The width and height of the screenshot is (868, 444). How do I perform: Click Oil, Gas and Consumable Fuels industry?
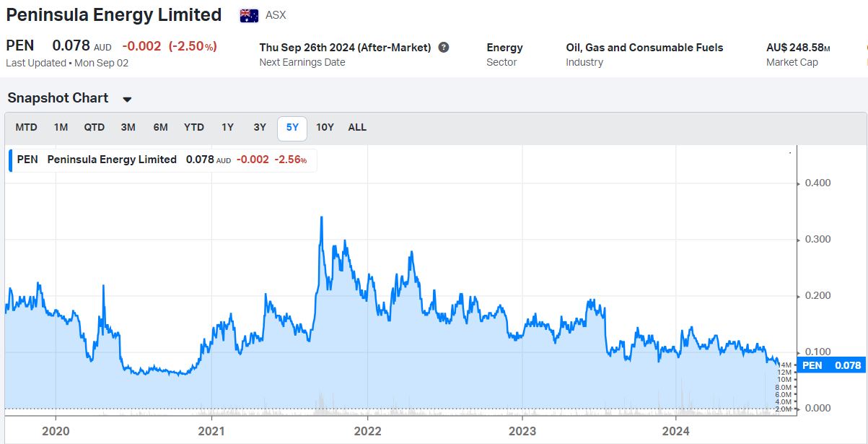pos(644,48)
